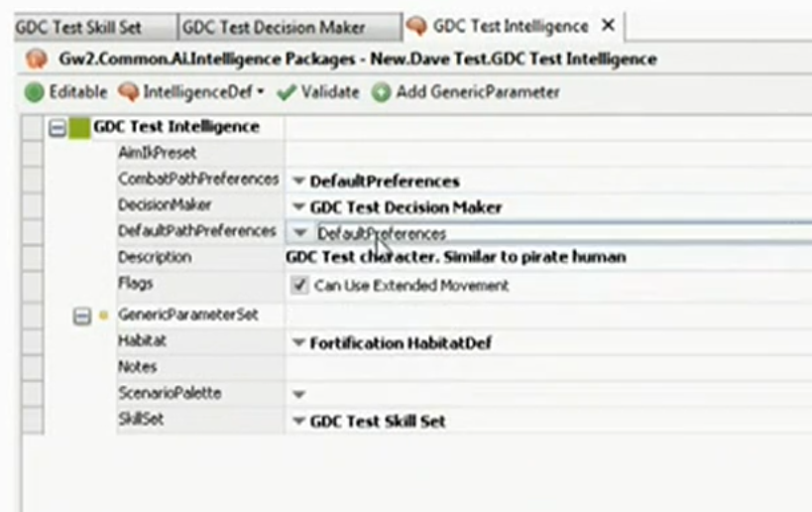
Task: Click the Add GenericParameter plus icon
Action: click(381, 92)
